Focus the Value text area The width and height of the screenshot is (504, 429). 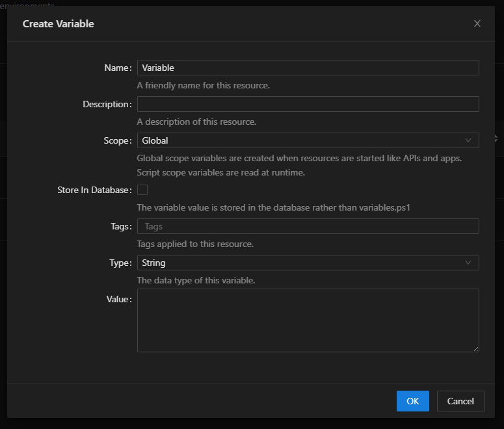tap(308, 320)
